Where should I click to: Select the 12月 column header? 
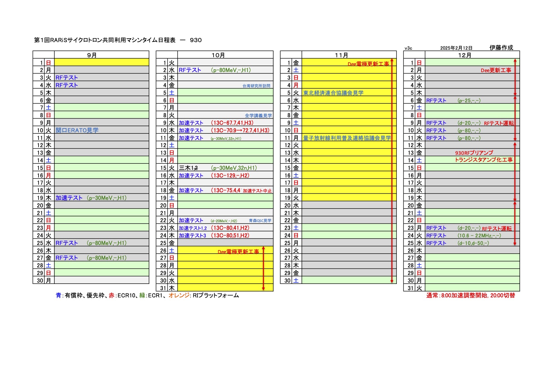(464, 55)
